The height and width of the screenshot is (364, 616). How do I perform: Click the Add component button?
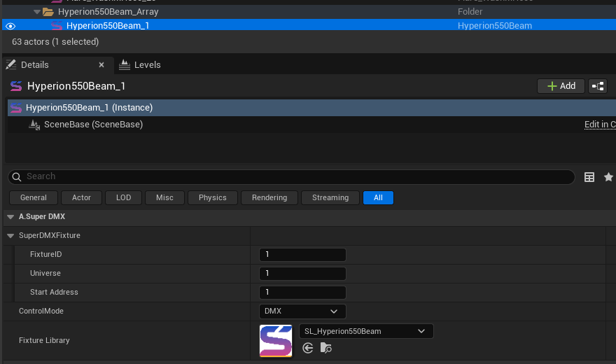click(561, 86)
